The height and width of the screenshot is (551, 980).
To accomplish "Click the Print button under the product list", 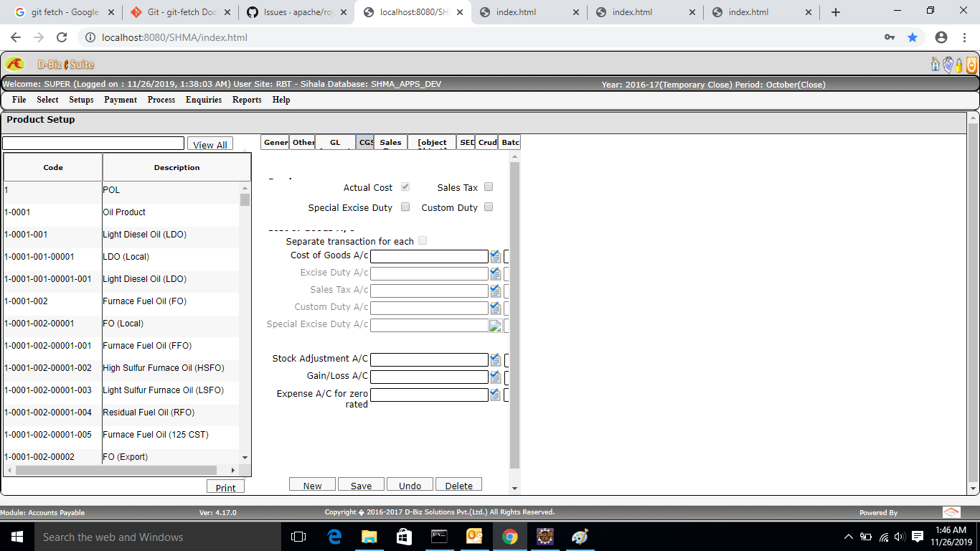I will click(225, 486).
